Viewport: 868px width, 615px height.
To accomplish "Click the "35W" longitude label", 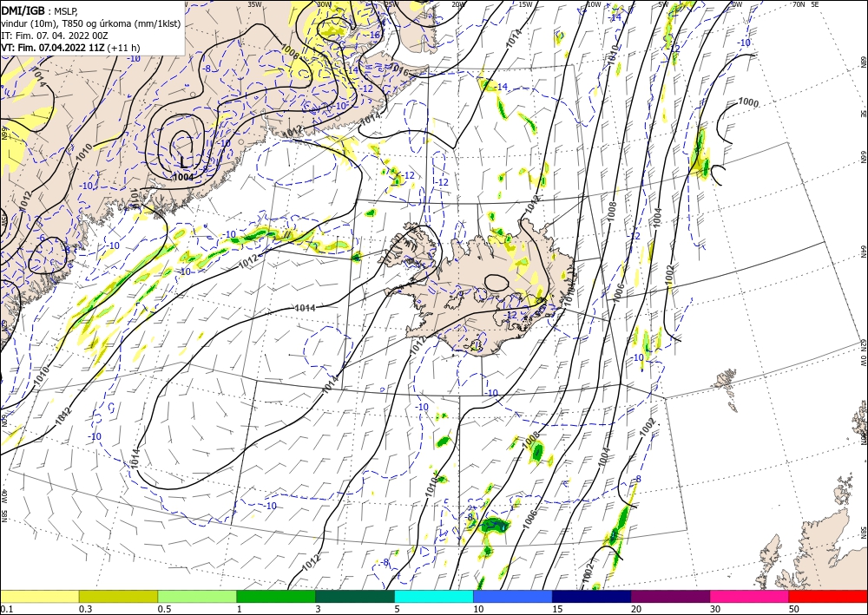I will click(x=254, y=4).
